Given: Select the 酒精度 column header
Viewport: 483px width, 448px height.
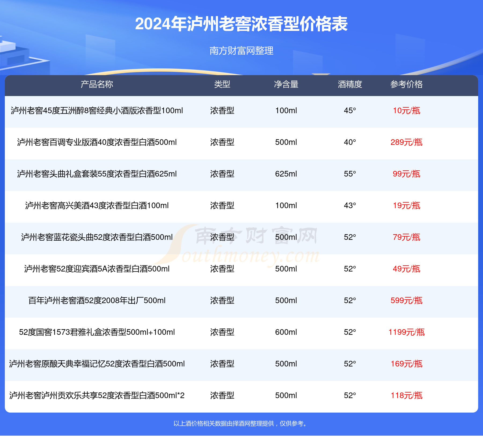Looking at the screenshot, I should 350,84.
